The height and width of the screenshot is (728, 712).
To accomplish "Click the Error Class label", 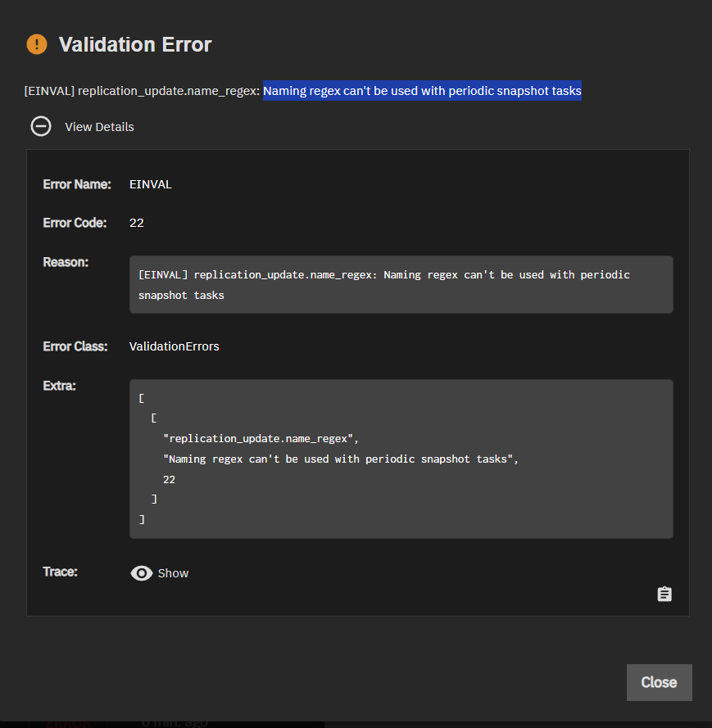I will (x=75, y=346).
